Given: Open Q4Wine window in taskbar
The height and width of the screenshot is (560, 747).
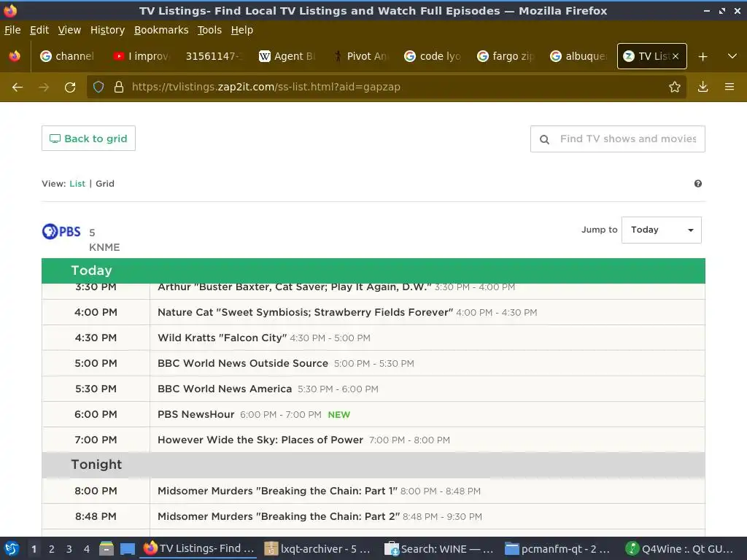Looking at the screenshot, I should pos(681,549).
